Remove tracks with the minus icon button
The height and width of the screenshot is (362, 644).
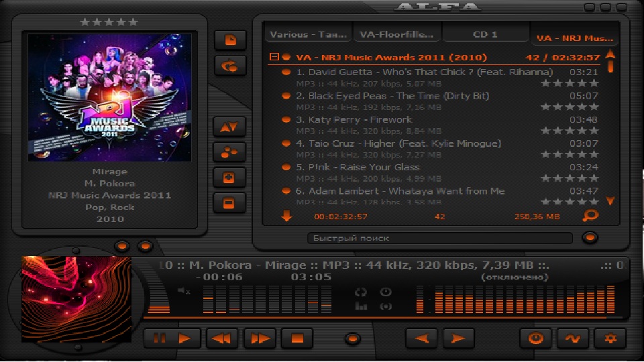[x=229, y=203]
